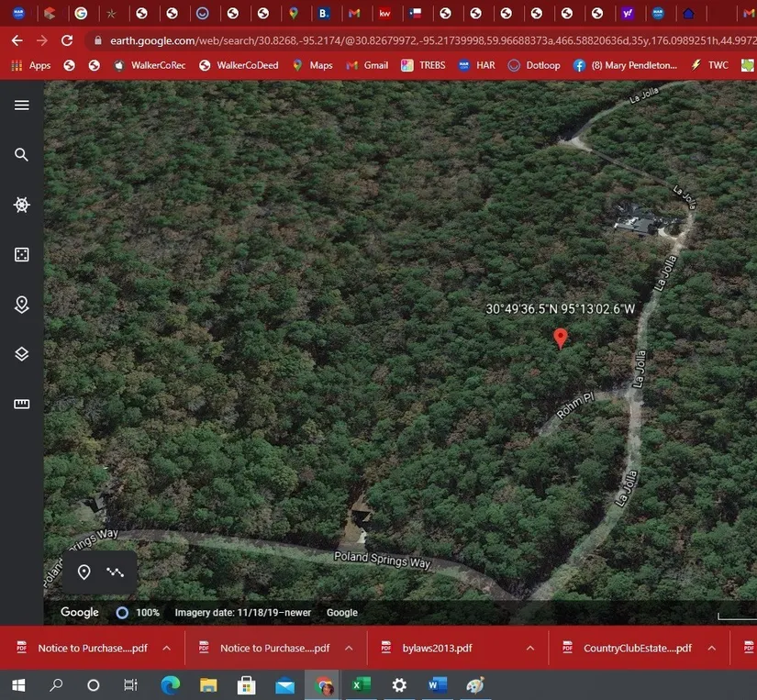This screenshot has width=757, height=700.
Task: Open the bylaws2013.pdf downloaded file
Action: point(437,648)
